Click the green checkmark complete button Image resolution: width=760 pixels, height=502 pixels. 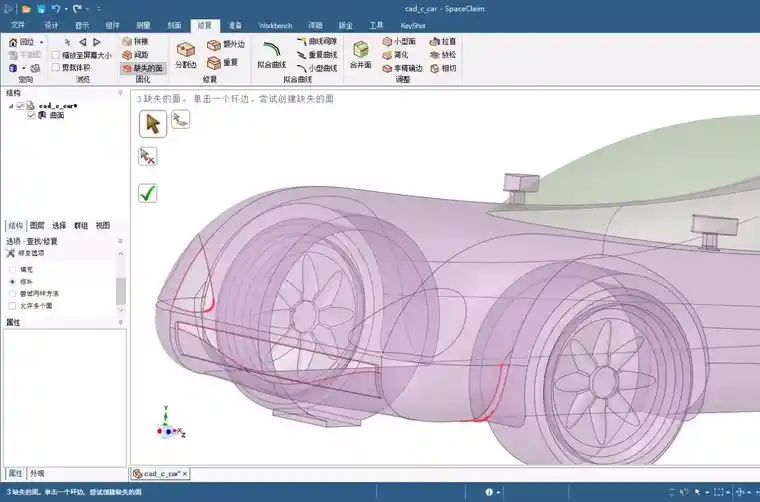point(147,193)
